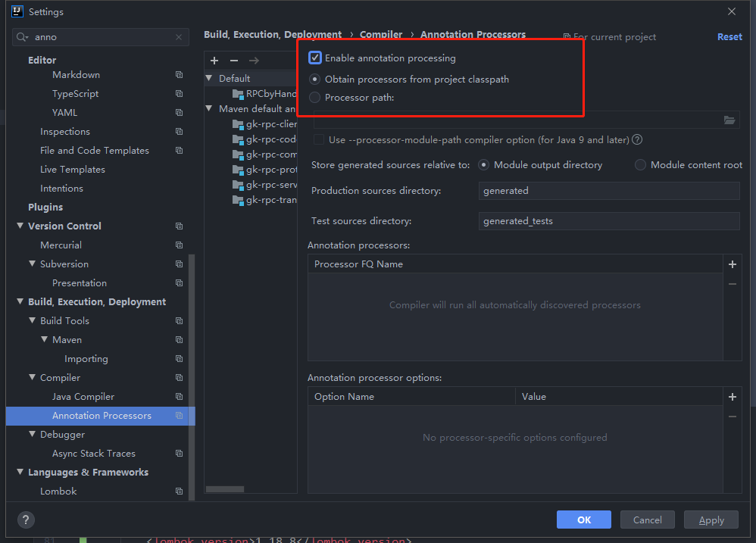Add an annotation processor option
The width and height of the screenshot is (756, 543).
click(x=733, y=397)
